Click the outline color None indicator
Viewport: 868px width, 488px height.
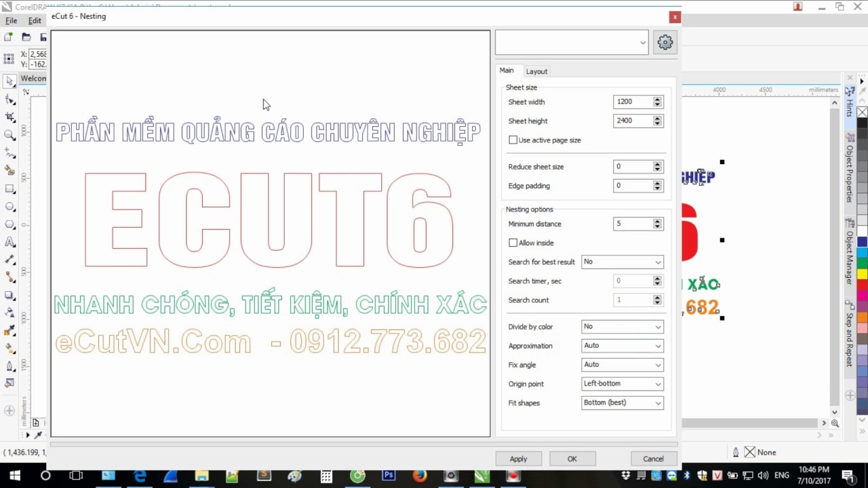point(759,452)
